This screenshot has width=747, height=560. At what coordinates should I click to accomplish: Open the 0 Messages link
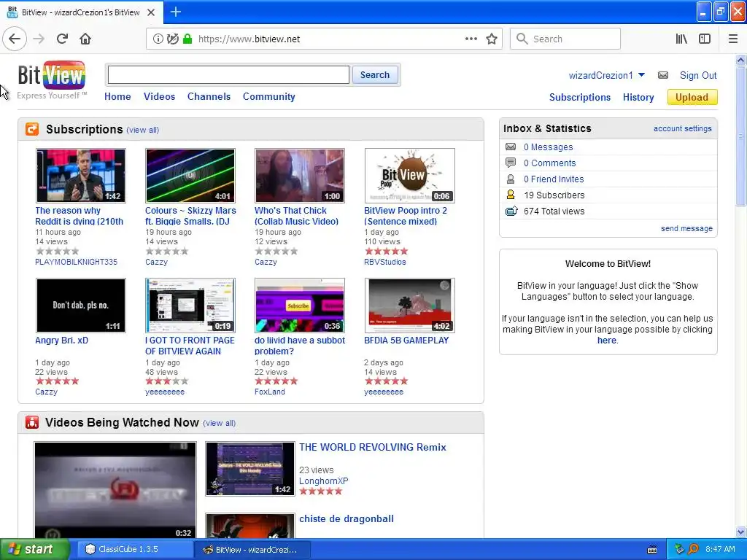coord(548,147)
